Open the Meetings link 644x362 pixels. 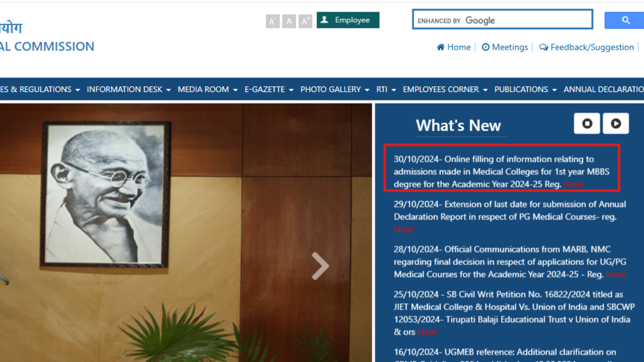pyautogui.click(x=505, y=47)
